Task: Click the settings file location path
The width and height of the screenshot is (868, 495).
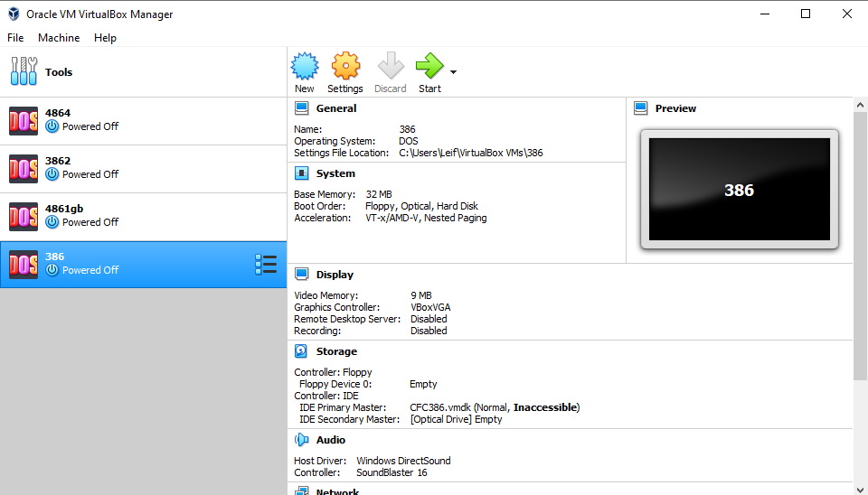Action: 470,153
